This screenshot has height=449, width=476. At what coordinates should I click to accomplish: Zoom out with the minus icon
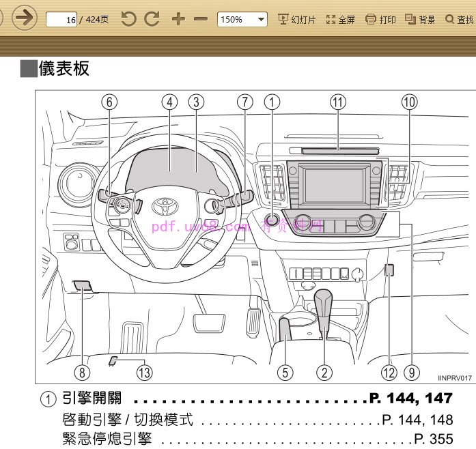200,19
